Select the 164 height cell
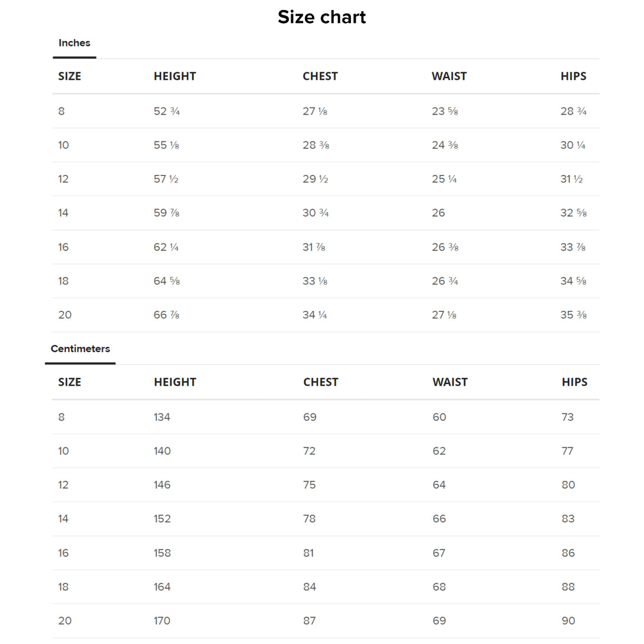This screenshot has width=644, height=644. tap(162, 587)
